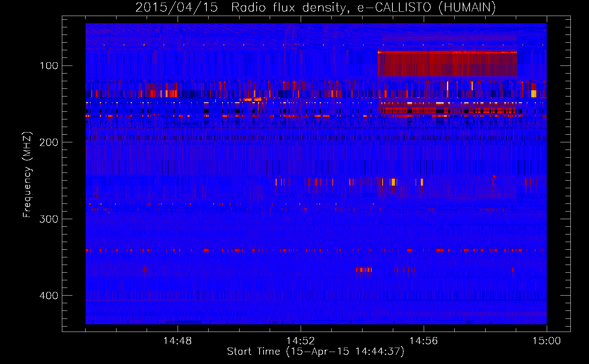The height and width of the screenshot is (364, 589).
Task: Click the 'Start Time (15-Apr-15 14:44:37)' axis label
Action: click(x=316, y=352)
